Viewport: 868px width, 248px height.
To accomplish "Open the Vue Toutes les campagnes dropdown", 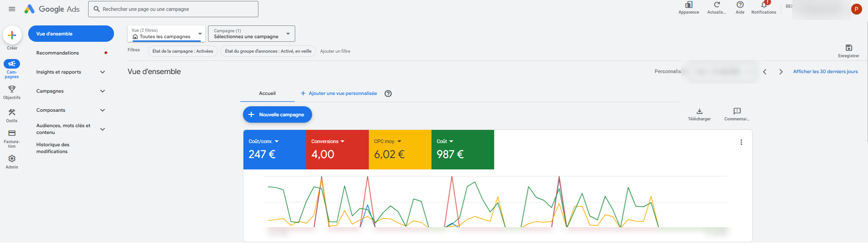I will click(166, 34).
